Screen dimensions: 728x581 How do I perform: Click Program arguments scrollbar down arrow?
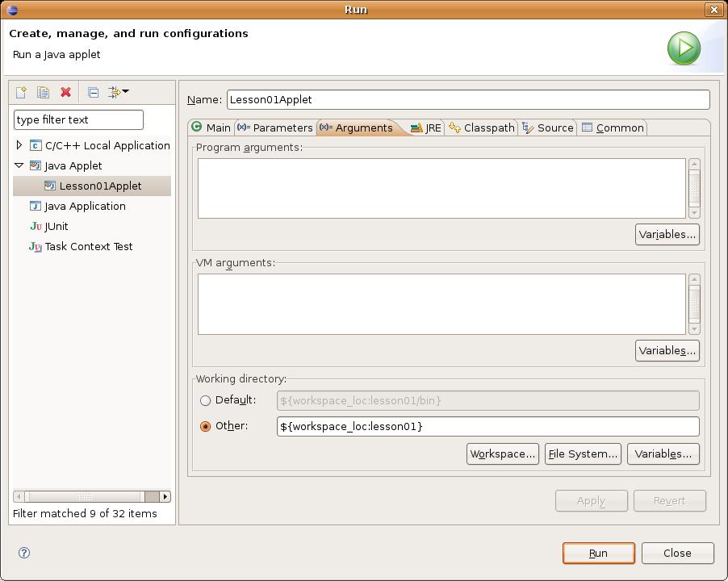(695, 213)
